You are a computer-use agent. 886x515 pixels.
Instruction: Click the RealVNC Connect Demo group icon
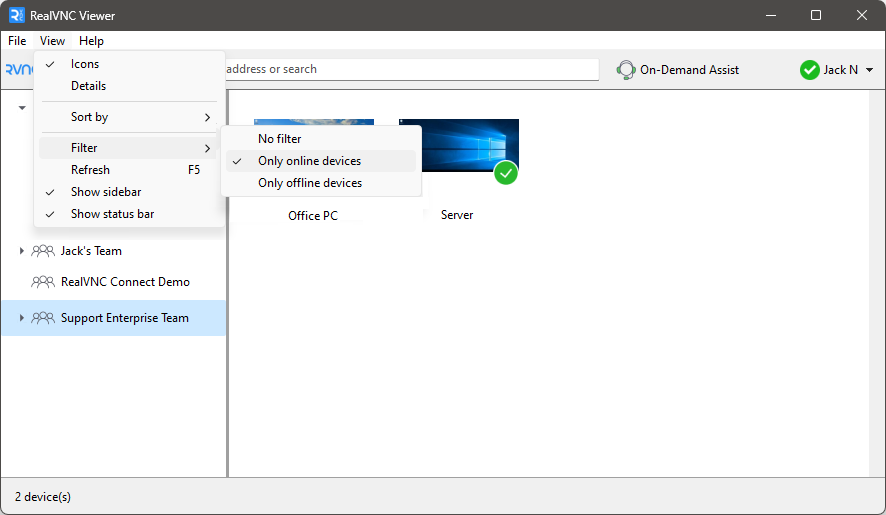[43, 282]
